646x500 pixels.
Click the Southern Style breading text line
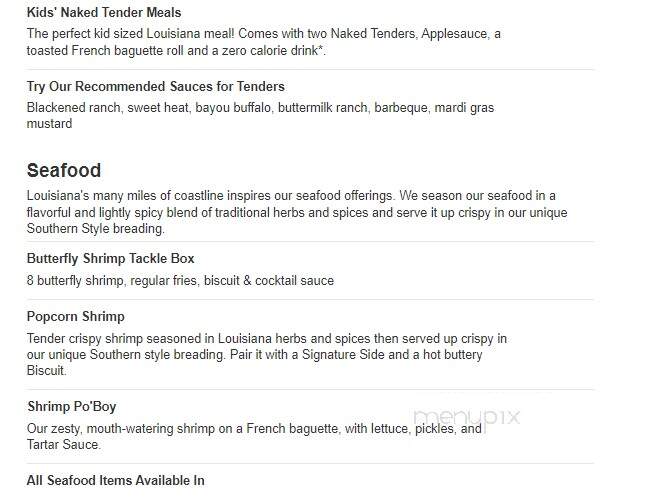96,229
